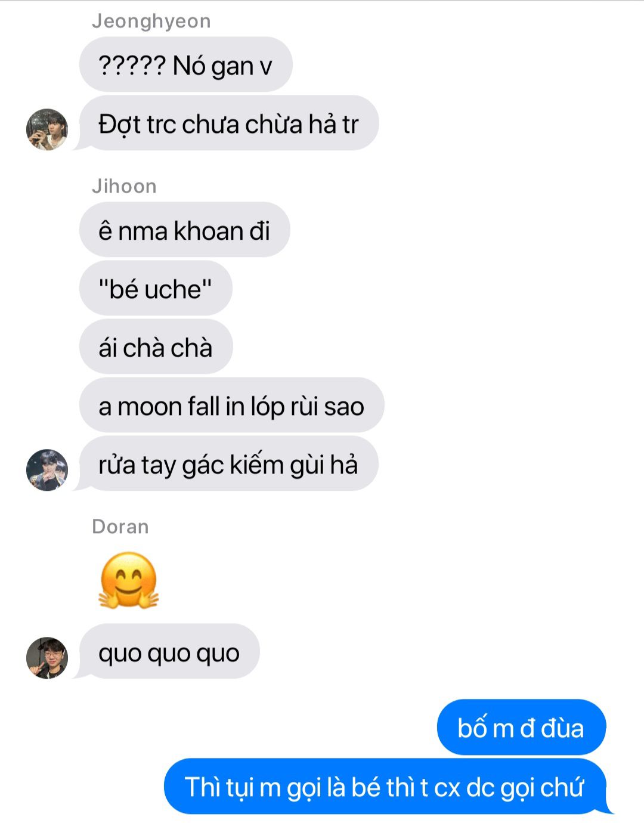
Task: Select 'a moon fall in lóp rùi sao' message
Action: click(231, 405)
